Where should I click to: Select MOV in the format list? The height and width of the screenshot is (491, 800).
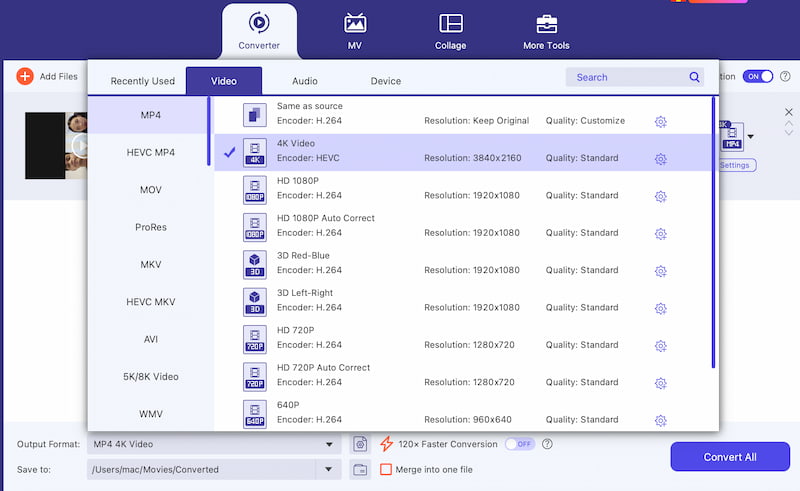tap(151, 189)
